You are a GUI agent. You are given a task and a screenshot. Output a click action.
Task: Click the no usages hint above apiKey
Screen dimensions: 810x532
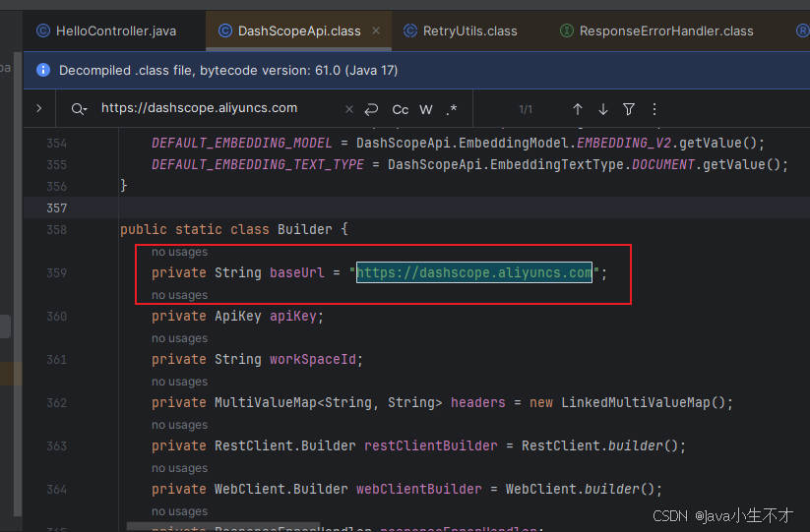pos(180,295)
